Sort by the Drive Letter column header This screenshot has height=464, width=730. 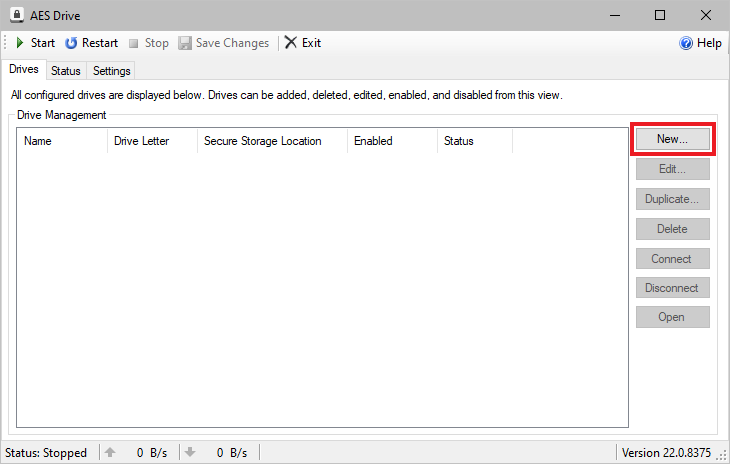click(152, 141)
